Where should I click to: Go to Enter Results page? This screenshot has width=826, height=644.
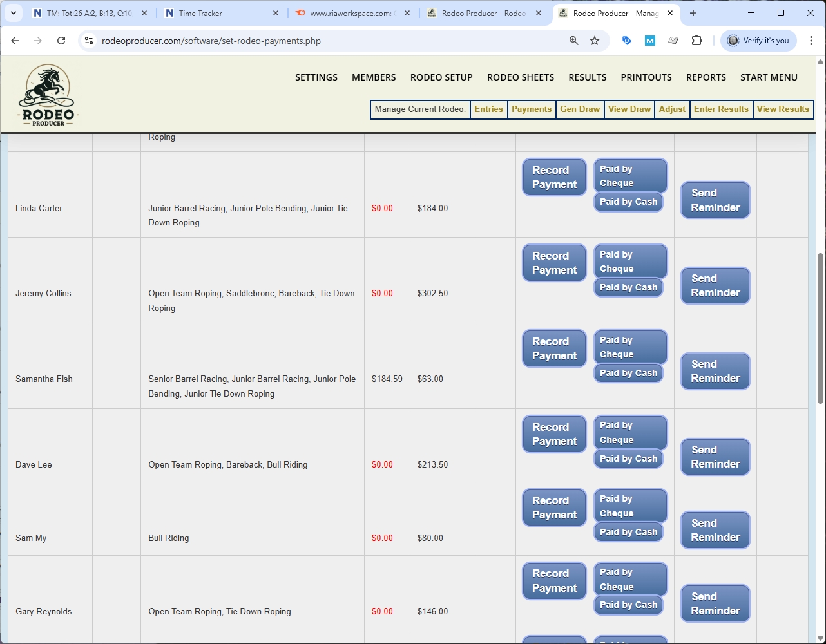click(x=721, y=109)
